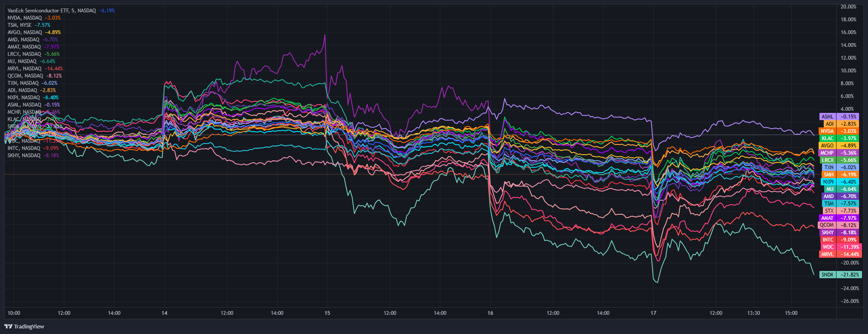
Task: Select the SKHY, NASDAQ legend entry
Action: click(33, 155)
